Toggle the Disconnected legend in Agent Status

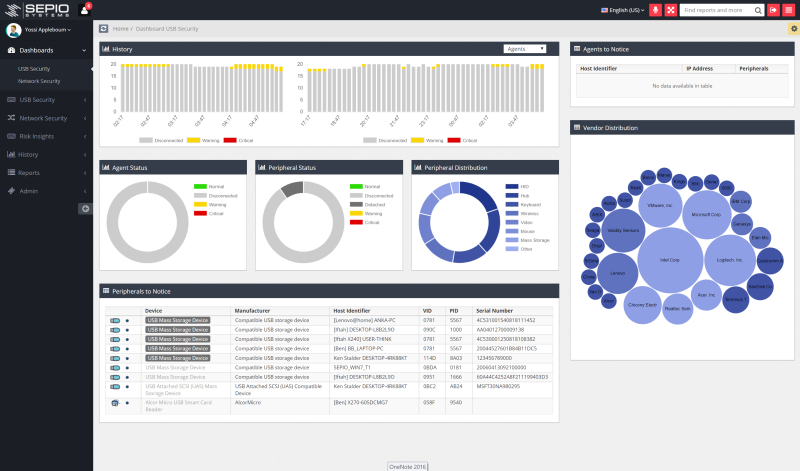pos(216,195)
